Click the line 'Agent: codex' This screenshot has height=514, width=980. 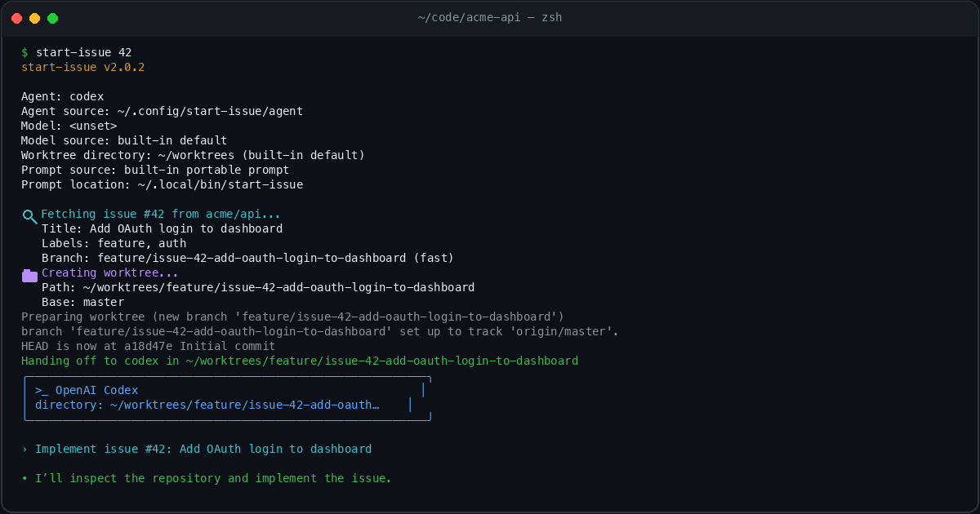coord(62,96)
